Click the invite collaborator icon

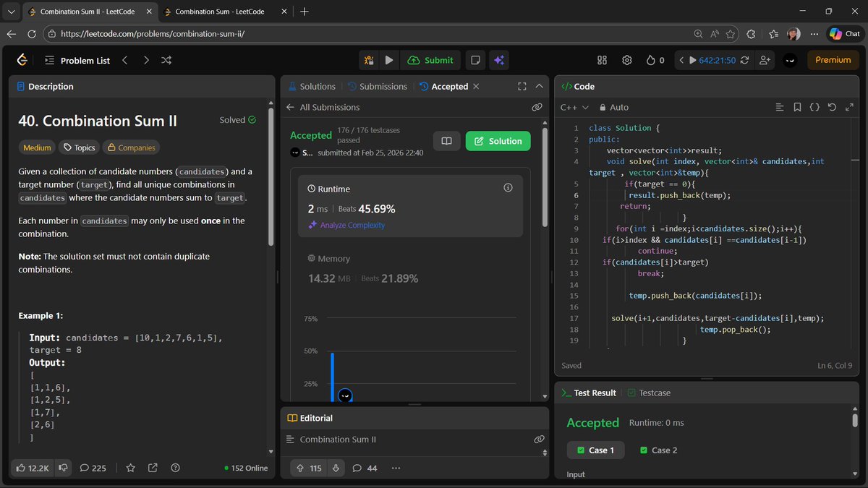point(765,60)
